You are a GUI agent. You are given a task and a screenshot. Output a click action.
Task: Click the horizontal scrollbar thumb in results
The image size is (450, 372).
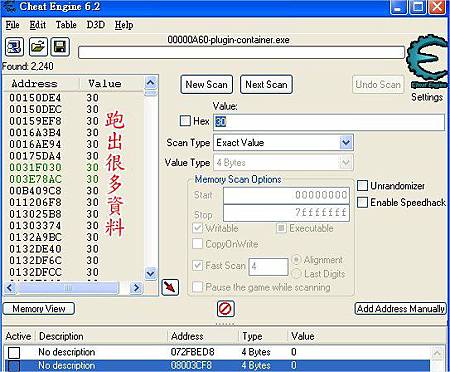(68, 288)
